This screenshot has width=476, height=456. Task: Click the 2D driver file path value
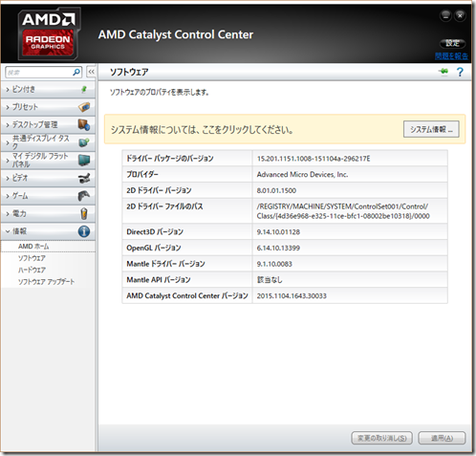pos(343,211)
